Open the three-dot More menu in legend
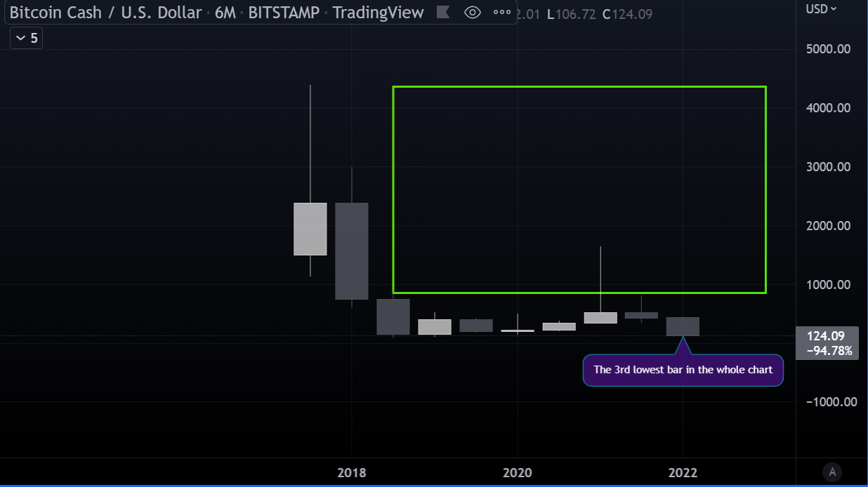 click(502, 12)
